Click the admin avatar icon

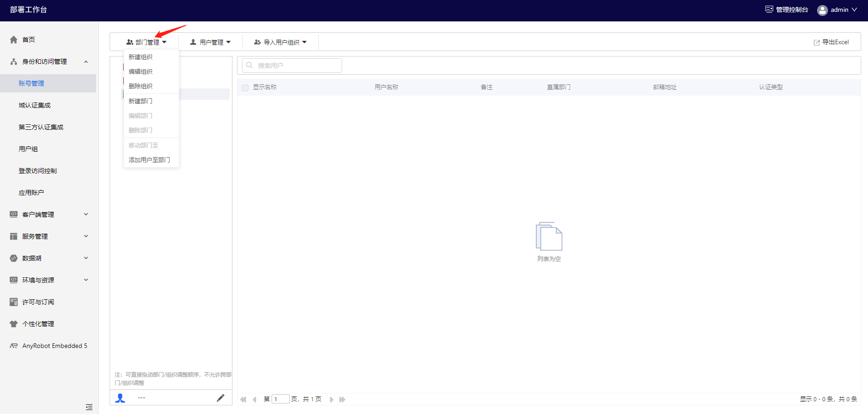coord(822,10)
